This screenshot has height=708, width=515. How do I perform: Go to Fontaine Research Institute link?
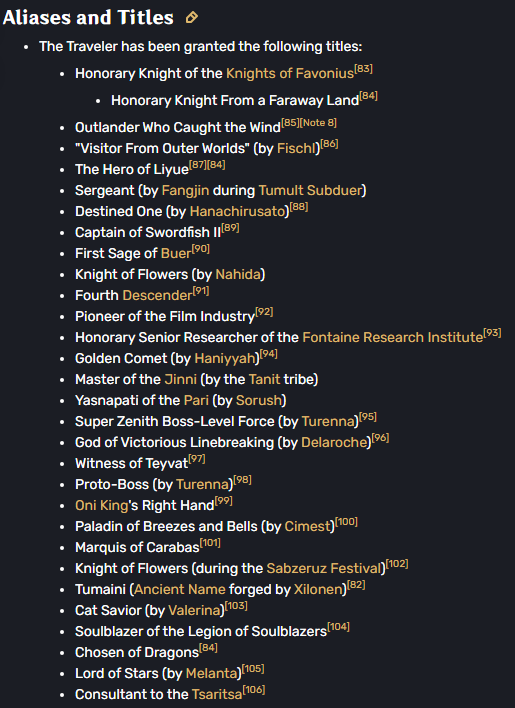[393, 337]
